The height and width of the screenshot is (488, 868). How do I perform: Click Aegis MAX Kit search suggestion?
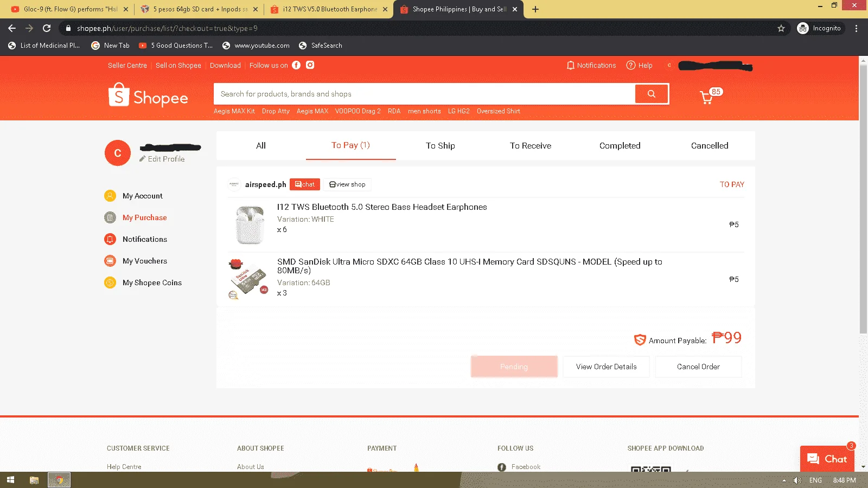(x=234, y=111)
